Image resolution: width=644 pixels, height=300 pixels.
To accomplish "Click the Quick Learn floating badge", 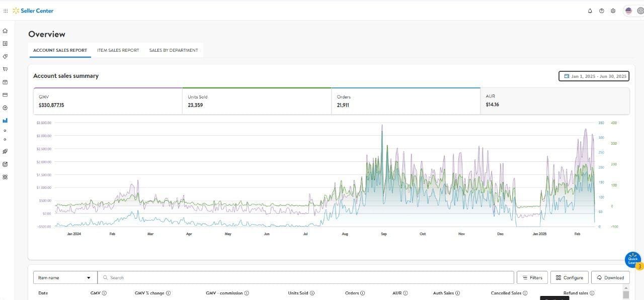I will click(x=632, y=260).
